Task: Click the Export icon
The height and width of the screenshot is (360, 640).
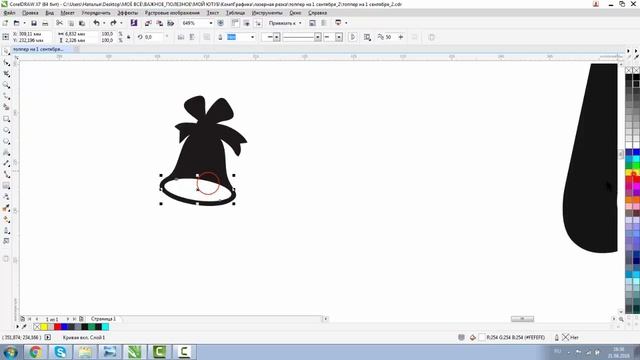Action: 160,23
